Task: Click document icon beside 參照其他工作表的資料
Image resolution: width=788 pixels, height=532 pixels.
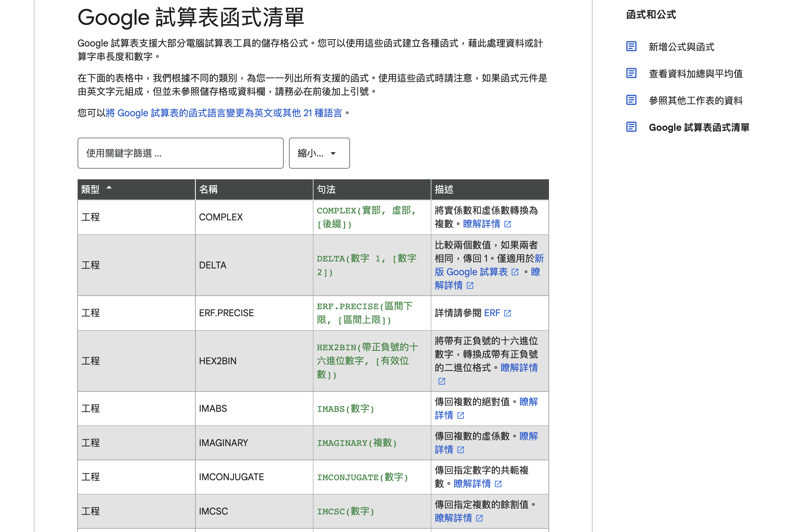Action: (631, 100)
